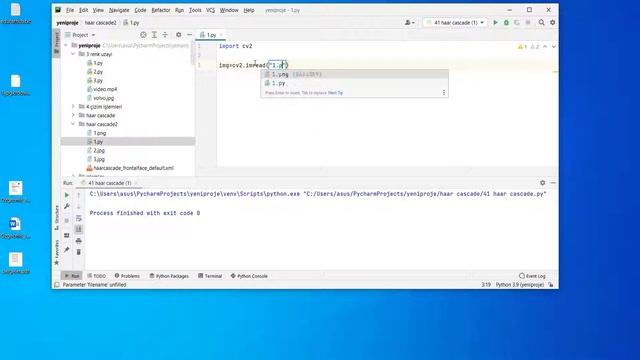Open the Refactor menu
640x360 pixels.
pos(161,10)
